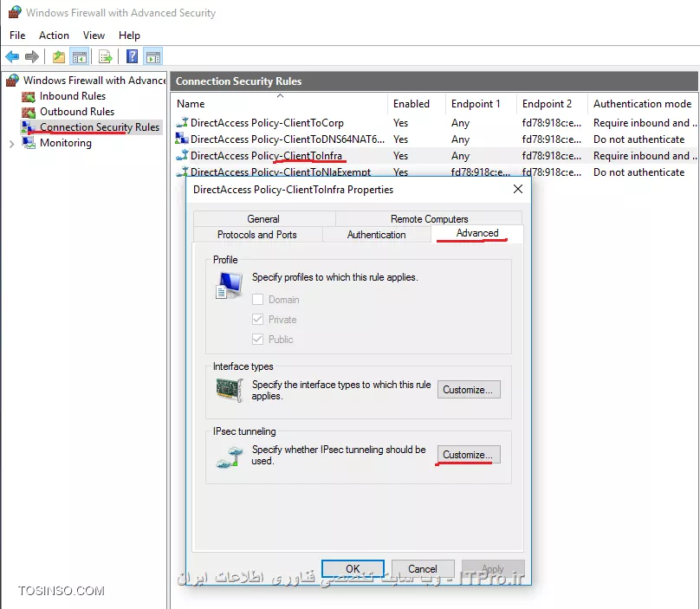
Task: Toggle the Domain profile checkbox
Action: tap(257, 299)
